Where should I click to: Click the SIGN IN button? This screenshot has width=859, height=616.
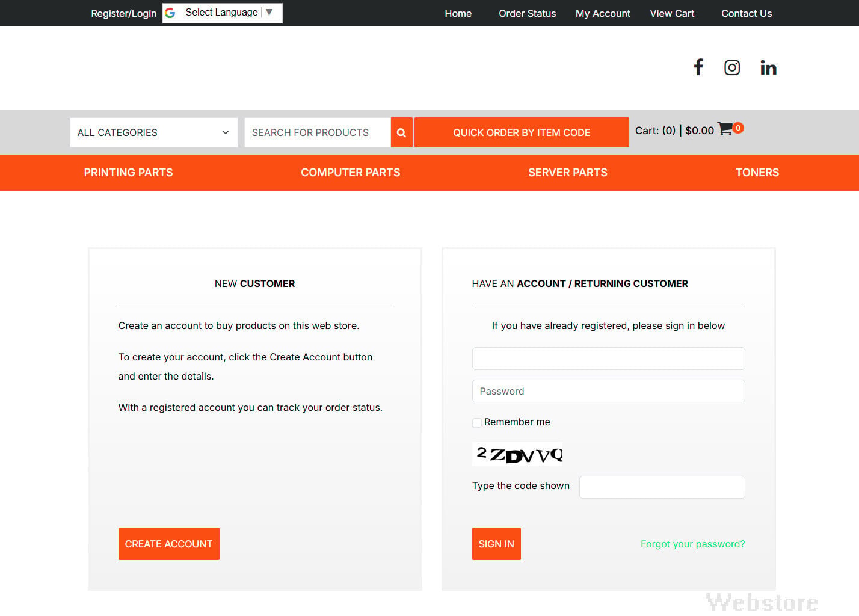(496, 544)
